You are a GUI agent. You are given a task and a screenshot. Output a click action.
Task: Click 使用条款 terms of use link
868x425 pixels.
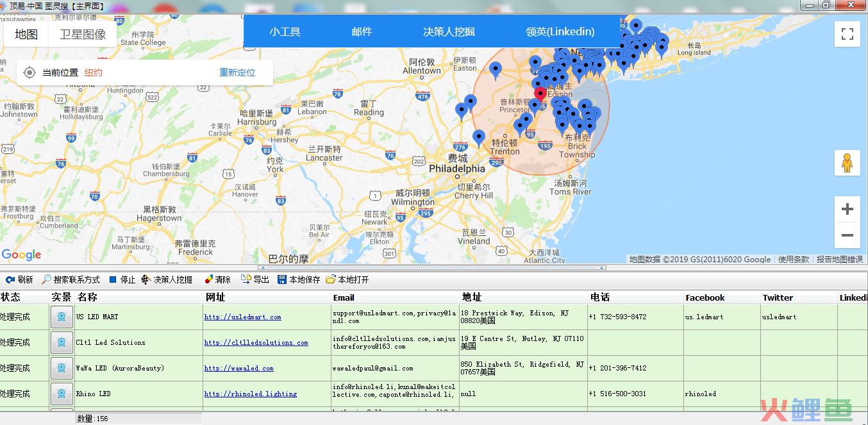794,260
